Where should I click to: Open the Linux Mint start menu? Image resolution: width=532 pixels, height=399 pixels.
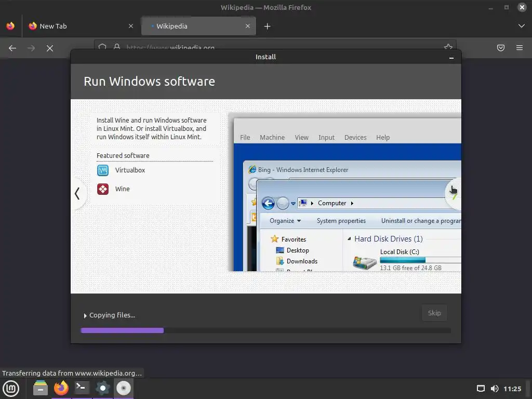[x=11, y=389]
